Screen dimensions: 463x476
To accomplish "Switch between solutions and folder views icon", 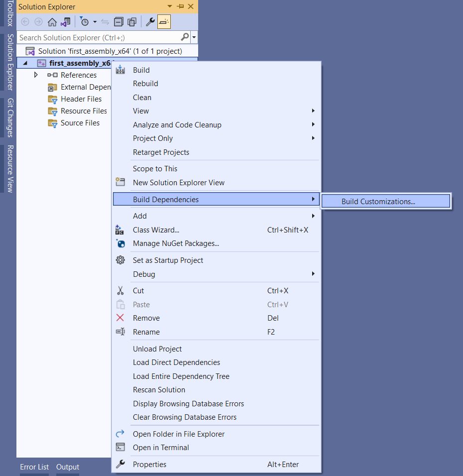I will tap(65, 22).
